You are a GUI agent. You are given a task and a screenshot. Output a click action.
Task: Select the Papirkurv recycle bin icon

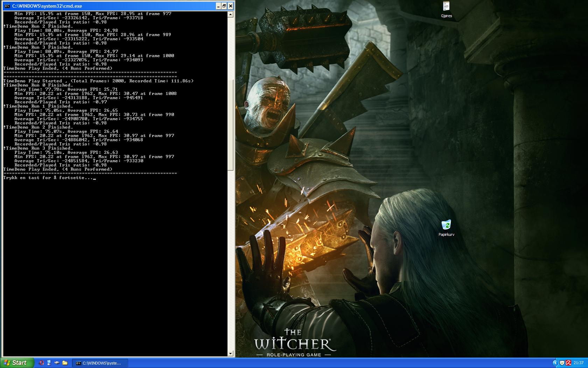click(x=446, y=228)
